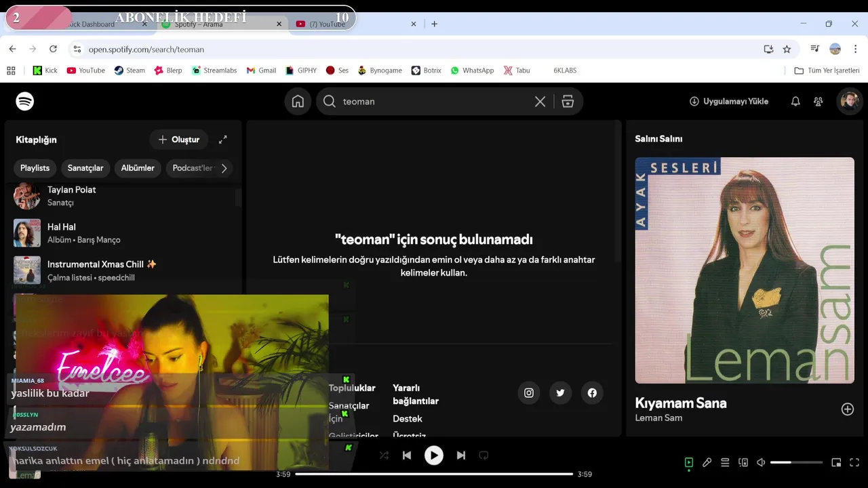This screenshot has height=488, width=868.
Task: Open Tüm Yer İşaretleri bookmarks folder
Action: click(827, 70)
